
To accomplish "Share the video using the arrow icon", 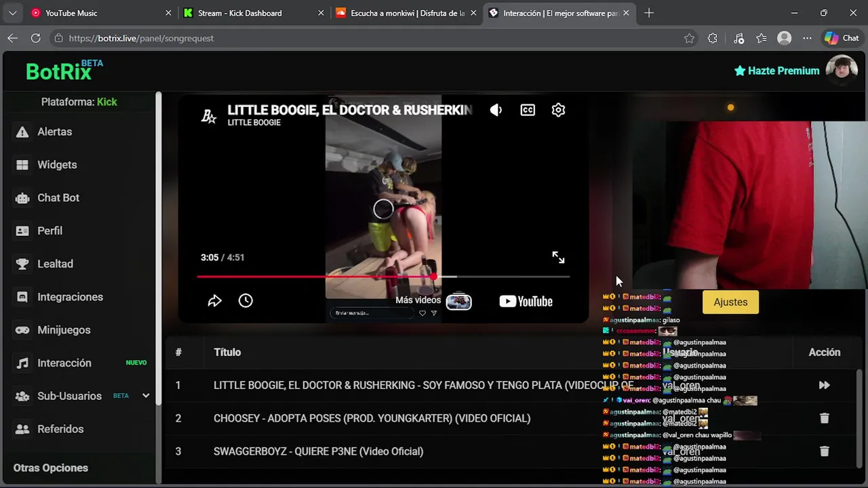I will [x=214, y=301].
